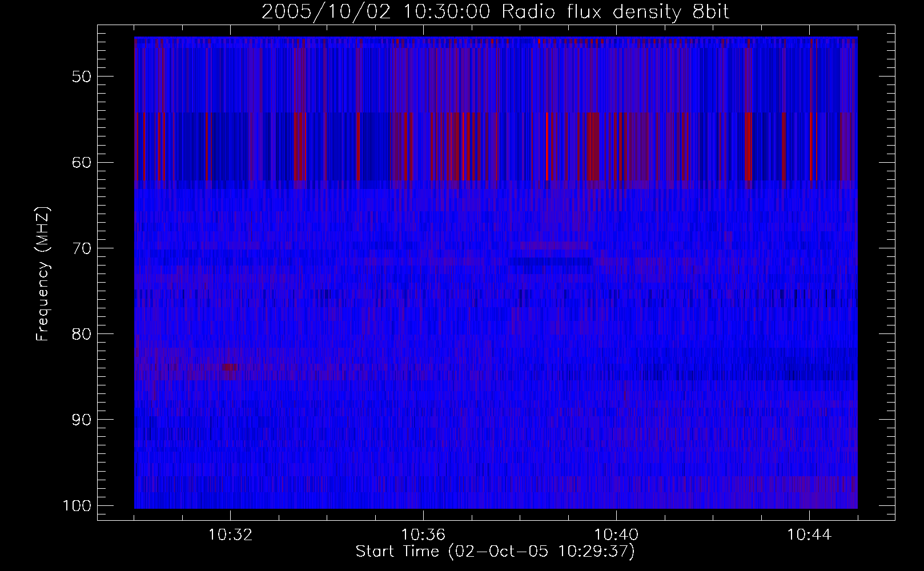Click the plot title '2005/10/02 10:30:00 Radio flux density 8bit'
Screen dimensions: 924x571
click(x=495, y=12)
